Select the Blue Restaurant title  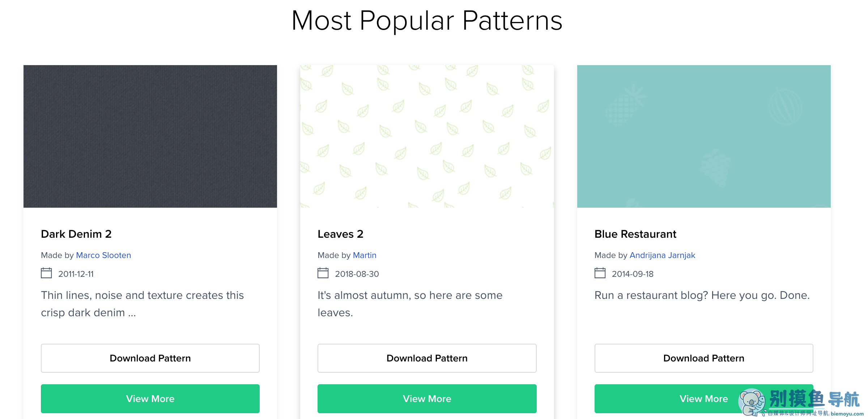point(635,234)
